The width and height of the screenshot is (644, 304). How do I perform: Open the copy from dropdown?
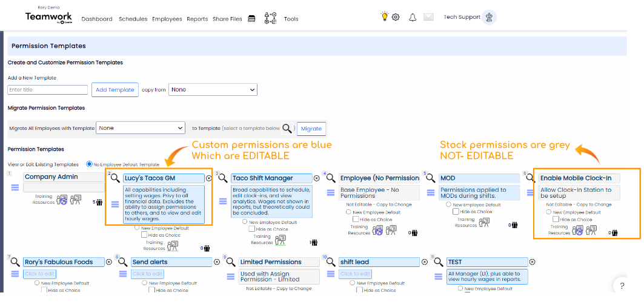213,90
